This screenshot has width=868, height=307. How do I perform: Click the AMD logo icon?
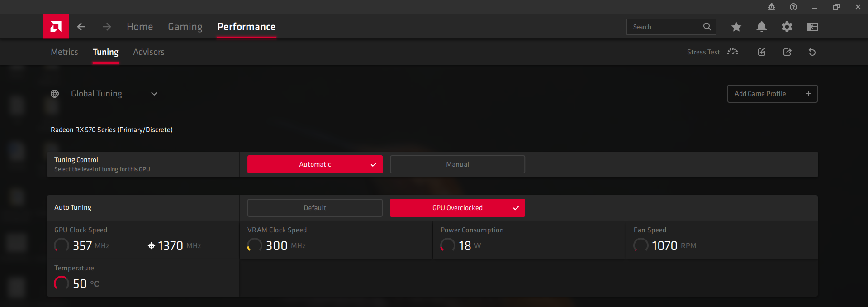(x=56, y=27)
